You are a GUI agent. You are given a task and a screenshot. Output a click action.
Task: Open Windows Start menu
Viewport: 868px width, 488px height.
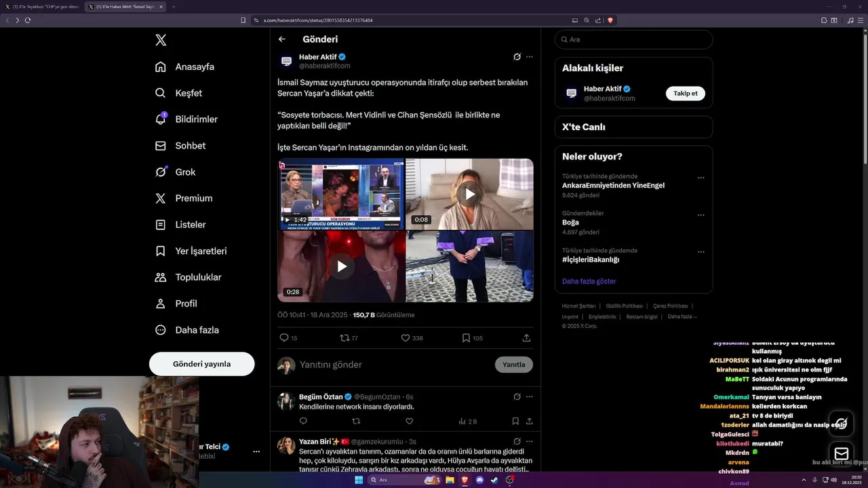[x=359, y=480]
